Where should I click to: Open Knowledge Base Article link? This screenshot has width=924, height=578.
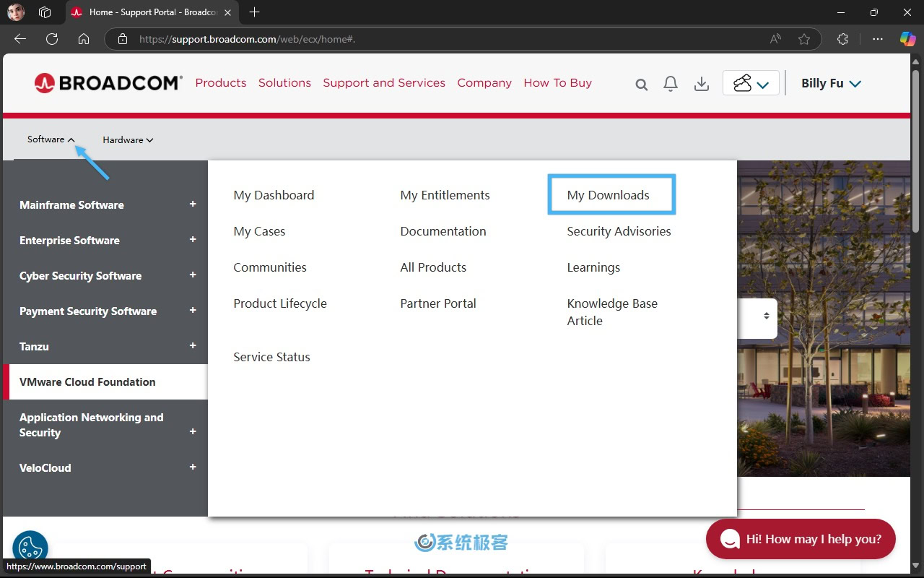[x=612, y=312]
